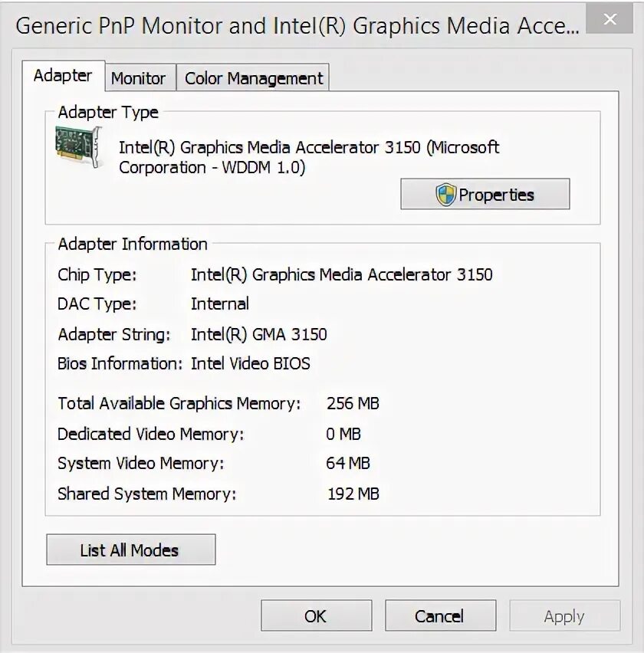This screenshot has height=653, width=644.
Task: Click the List All Modes button
Action: tap(131, 550)
